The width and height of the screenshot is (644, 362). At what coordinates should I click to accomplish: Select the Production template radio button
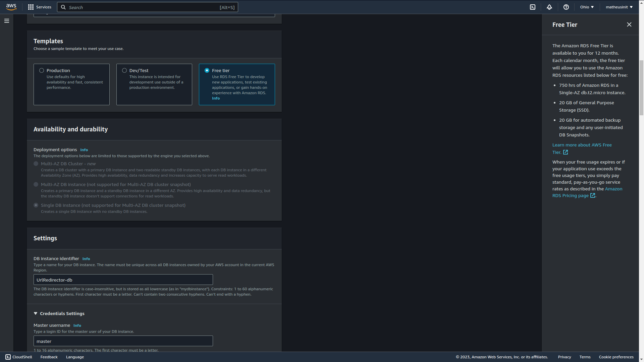[x=42, y=70]
